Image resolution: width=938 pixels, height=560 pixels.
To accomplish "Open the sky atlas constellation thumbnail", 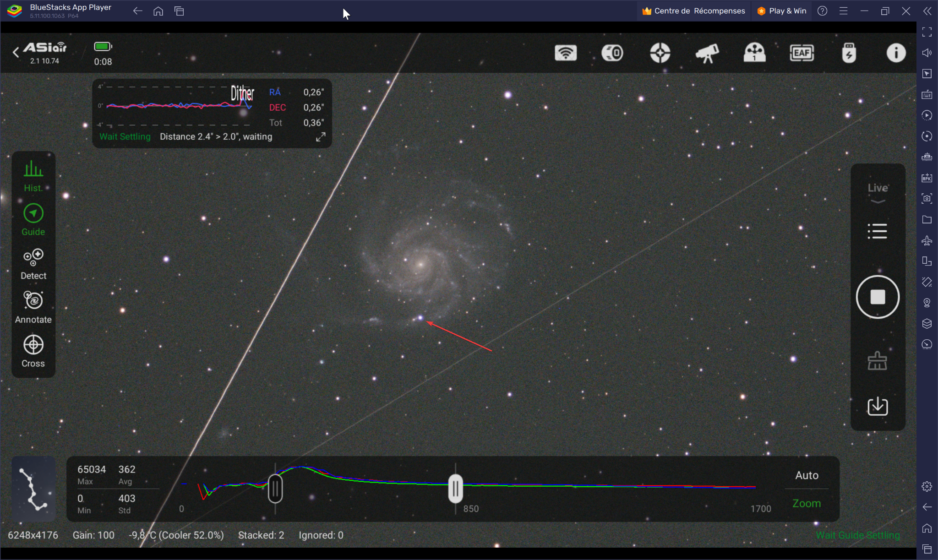I will [x=33, y=489].
